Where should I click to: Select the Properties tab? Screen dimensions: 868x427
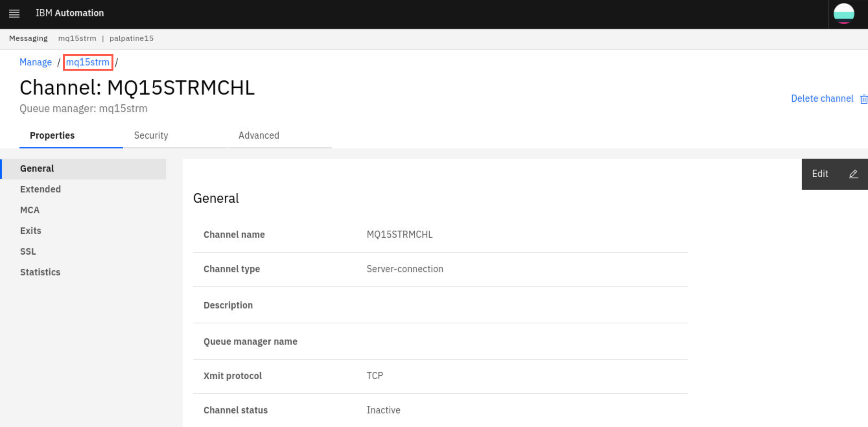(52, 135)
